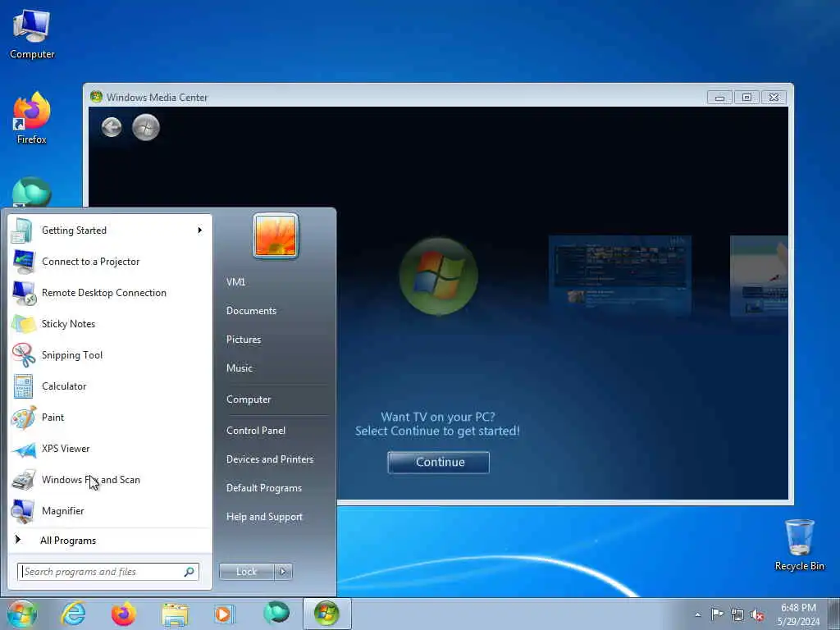Open the Snipping Tool
The height and width of the screenshot is (630, 840).
pyautogui.click(x=110, y=354)
